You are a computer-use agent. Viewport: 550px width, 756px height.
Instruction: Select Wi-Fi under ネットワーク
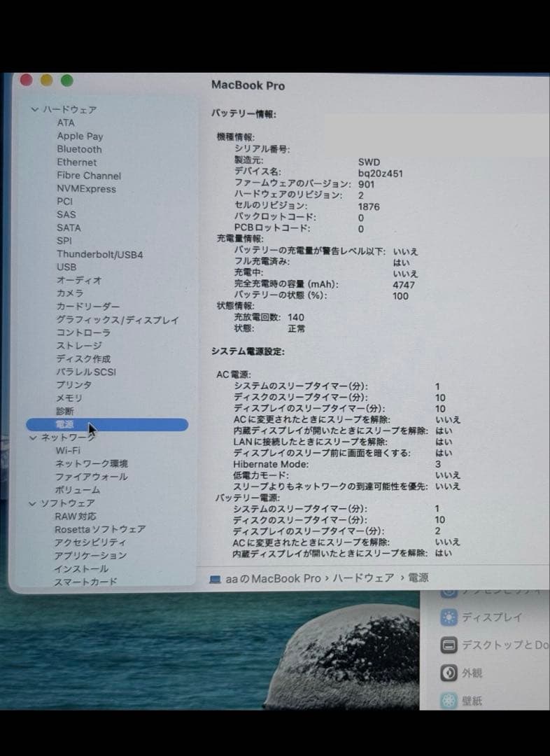pyautogui.click(x=68, y=450)
